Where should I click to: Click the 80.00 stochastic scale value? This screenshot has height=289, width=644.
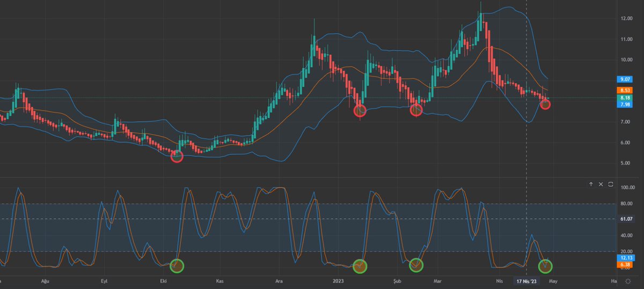[x=627, y=204]
